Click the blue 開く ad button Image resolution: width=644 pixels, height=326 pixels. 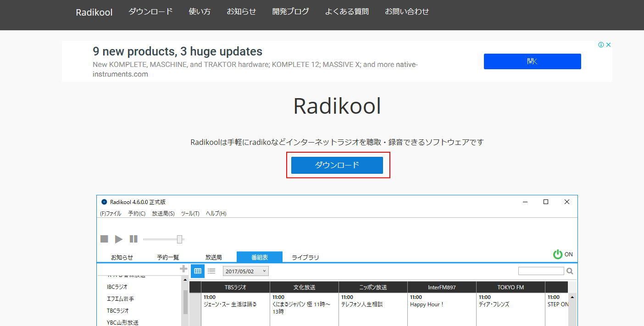click(x=532, y=61)
